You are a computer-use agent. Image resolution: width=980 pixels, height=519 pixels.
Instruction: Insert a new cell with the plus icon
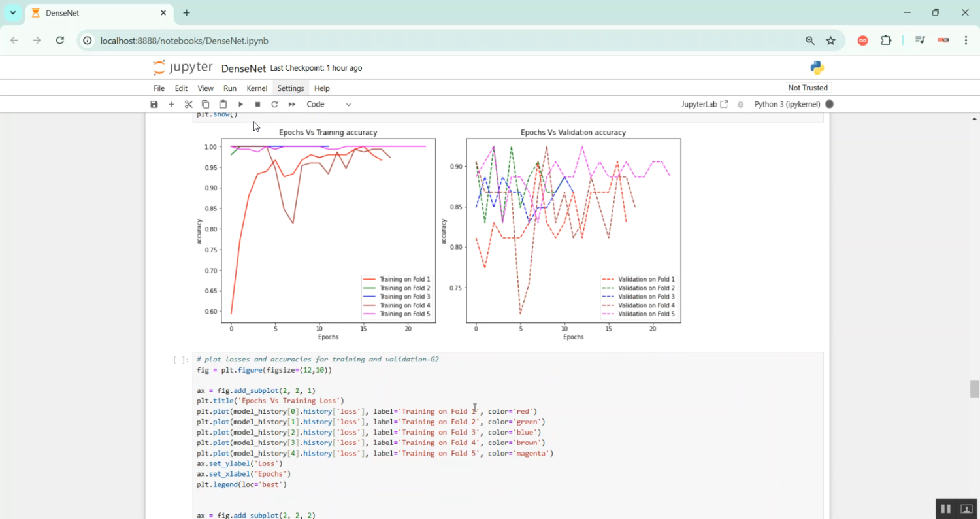click(x=171, y=105)
